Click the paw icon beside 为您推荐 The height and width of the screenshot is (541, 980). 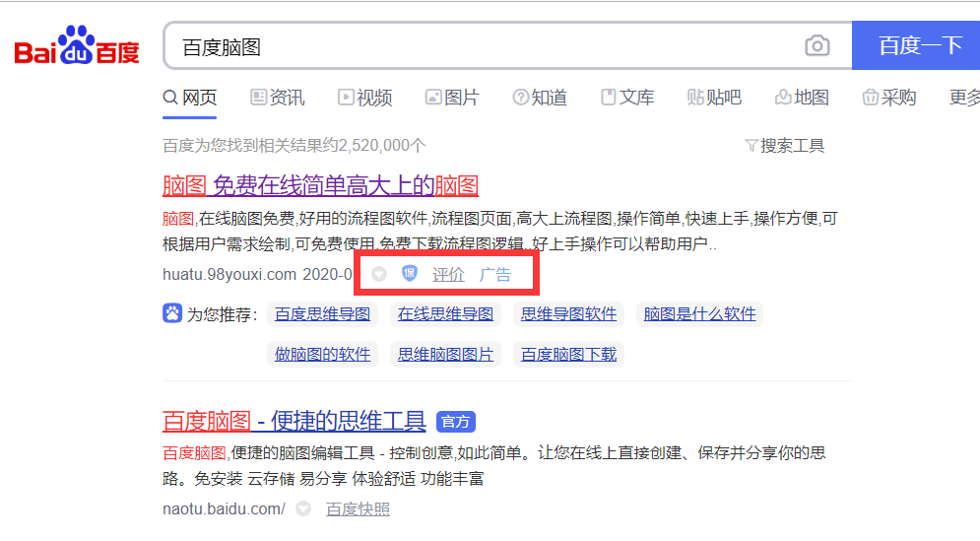coord(172,313)
